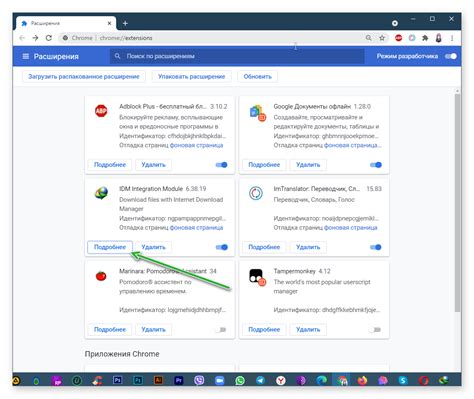Click the browser forward arrow
474x399 pixels.
pos(35,38)
